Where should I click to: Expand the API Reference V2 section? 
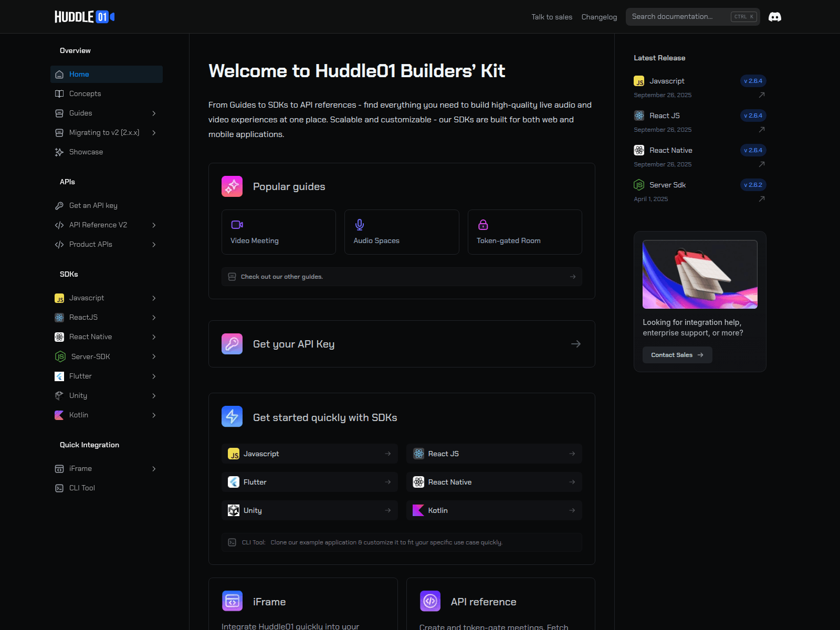tap(153, 225)
